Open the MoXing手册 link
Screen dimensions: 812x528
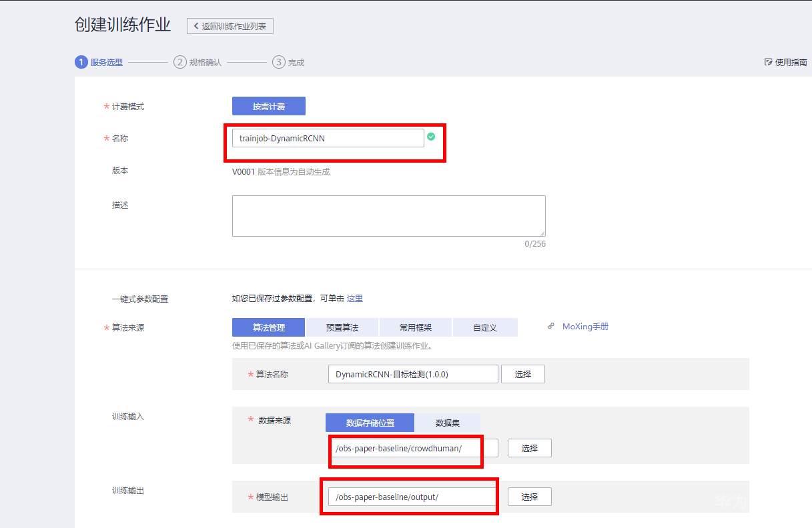pos(585,327)
